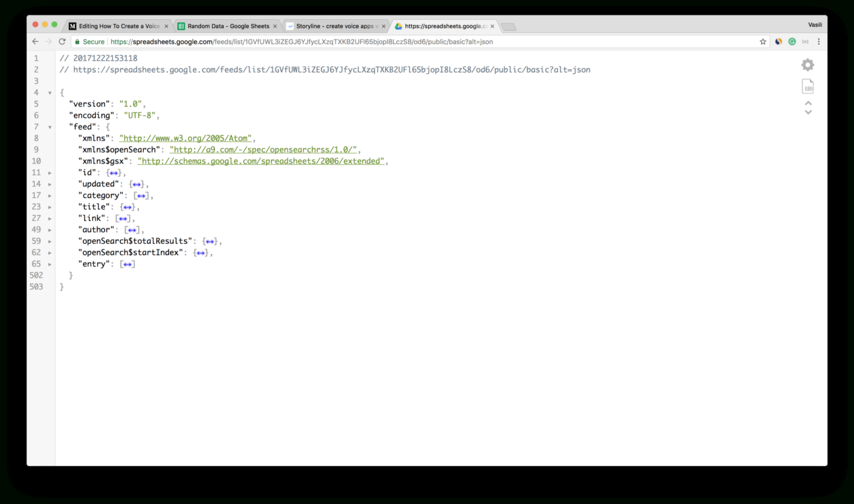Open the SimilarWeb extension
This screenshot has width=854, height=504.
click(778, 42)
